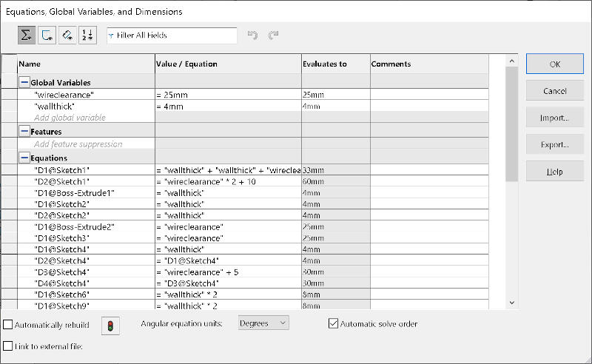Click the Redo arrow icon
Screen dimensions: 592x364
coord(274,35)
